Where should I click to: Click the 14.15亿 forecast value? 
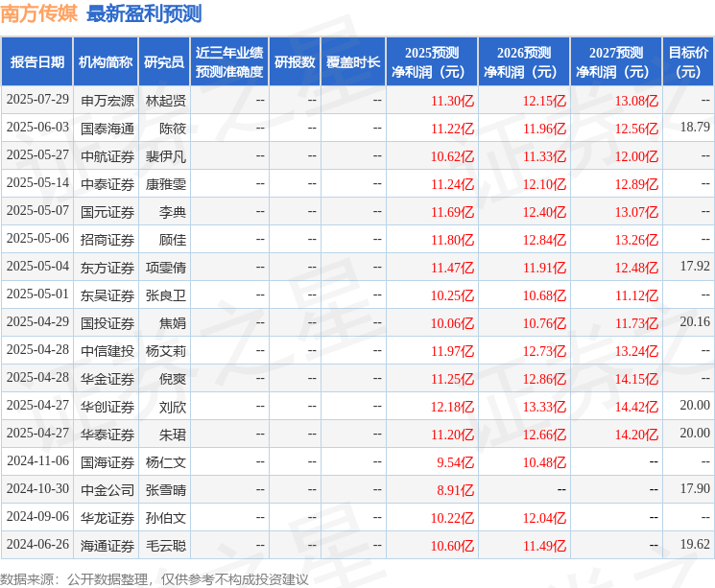pyautogui.click(x=636, y=378)
